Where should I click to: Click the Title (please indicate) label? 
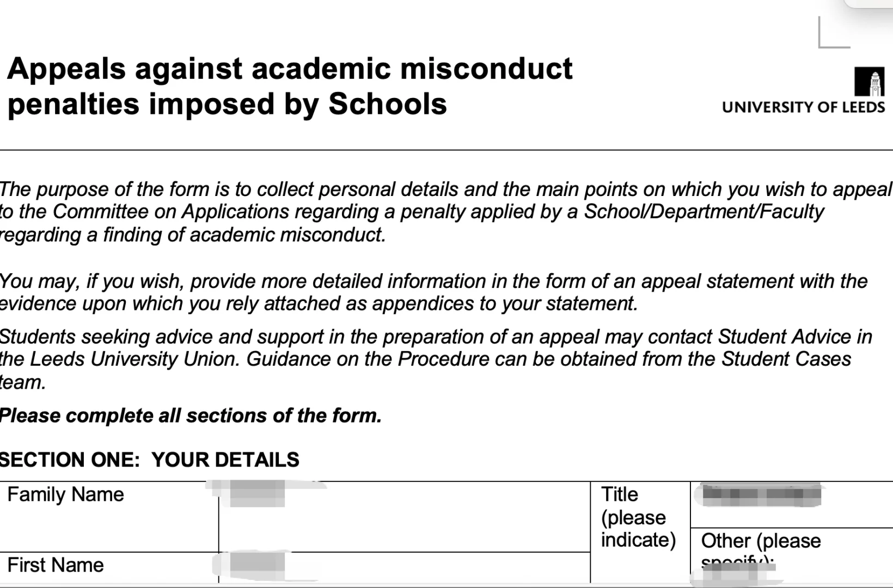click(638, 517)
